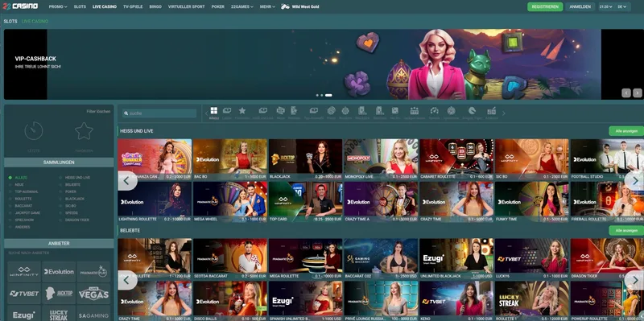This screenshot has width=644, height=321.
Task: Filter by Winfinity provider logo
Action: point(24,271)
